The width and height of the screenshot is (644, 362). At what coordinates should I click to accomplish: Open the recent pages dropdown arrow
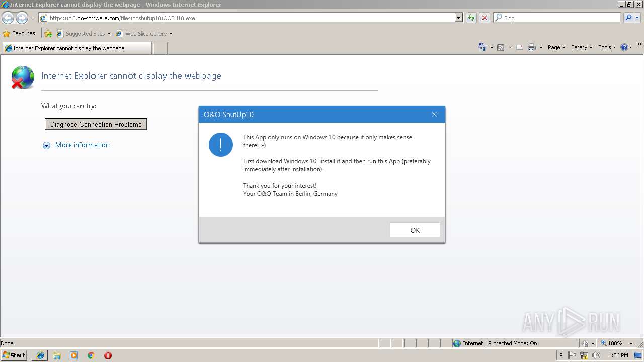point(33,18)
